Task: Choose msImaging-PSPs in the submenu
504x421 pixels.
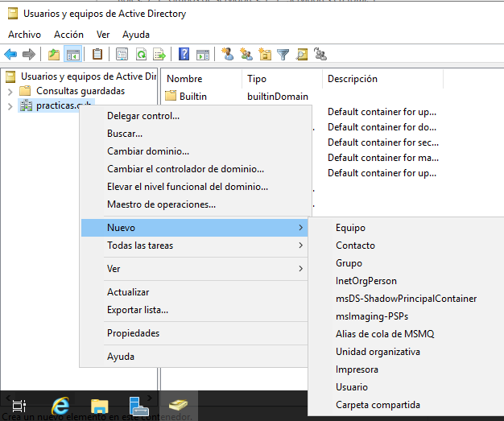Action: click(407, 316)
